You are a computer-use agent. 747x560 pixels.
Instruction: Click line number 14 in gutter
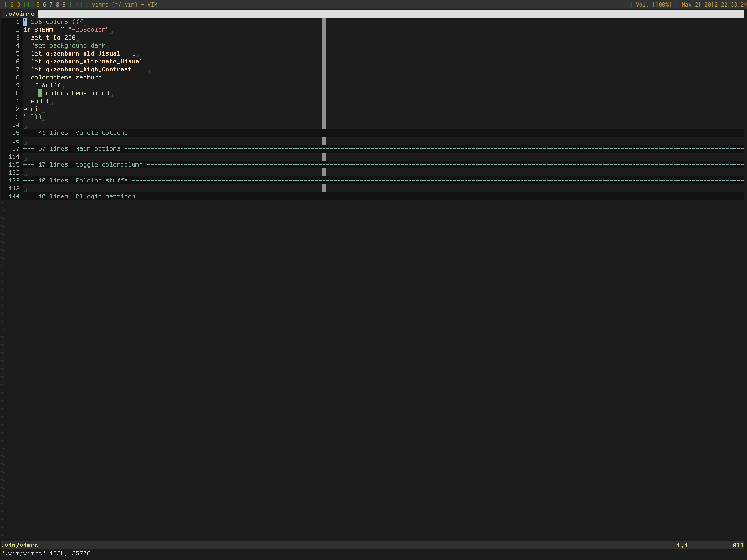pos(16,125)
